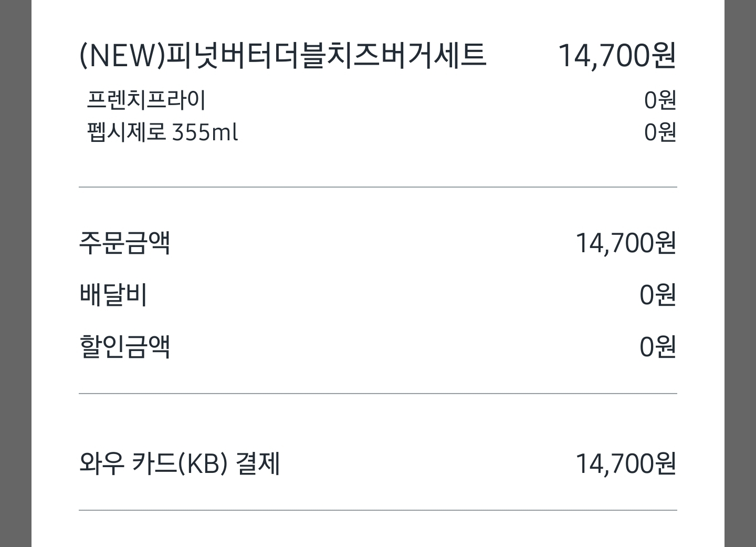Click the 피넛버터더블치즈버거세트 menu item name

[x=325, y=55]
